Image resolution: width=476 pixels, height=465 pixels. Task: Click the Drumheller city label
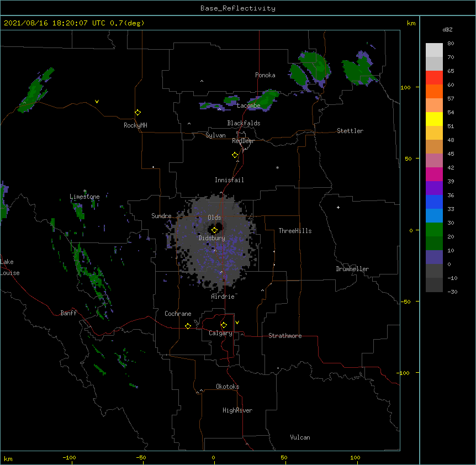[x=352, y=269]
